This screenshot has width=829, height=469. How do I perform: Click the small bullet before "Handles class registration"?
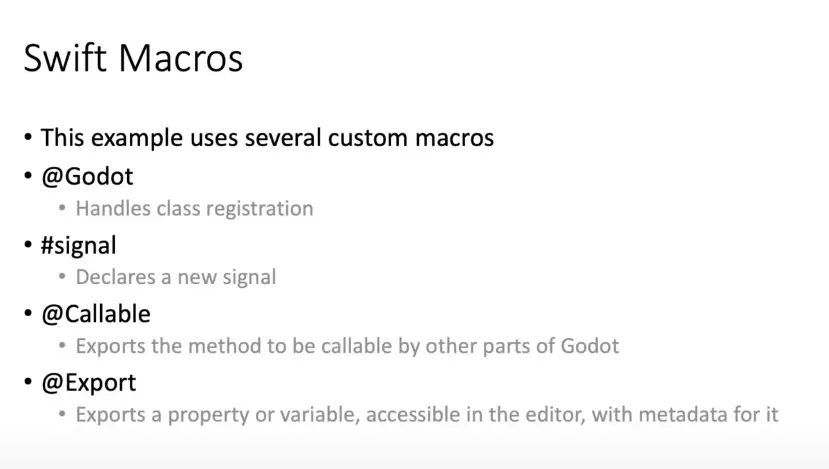click(63, 209)
